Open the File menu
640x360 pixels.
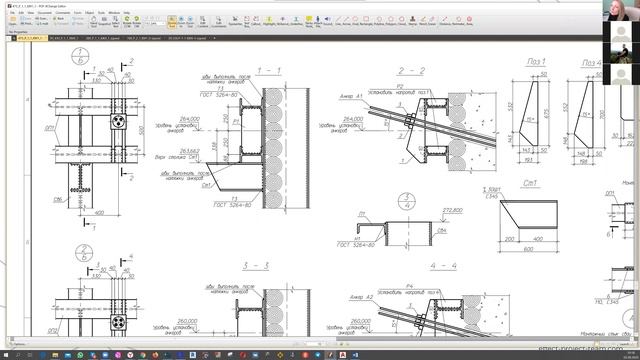point(12,13)
